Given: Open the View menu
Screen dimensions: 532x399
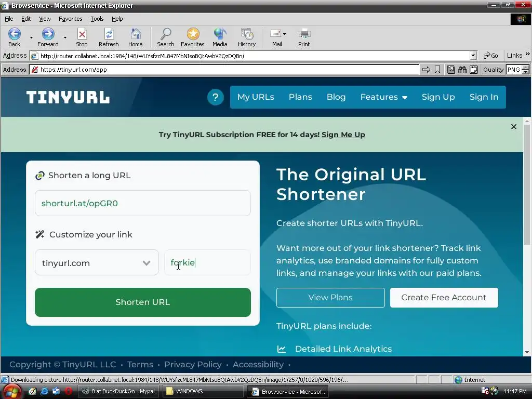Looking at the screenshot, I should (x=45, y=19).
